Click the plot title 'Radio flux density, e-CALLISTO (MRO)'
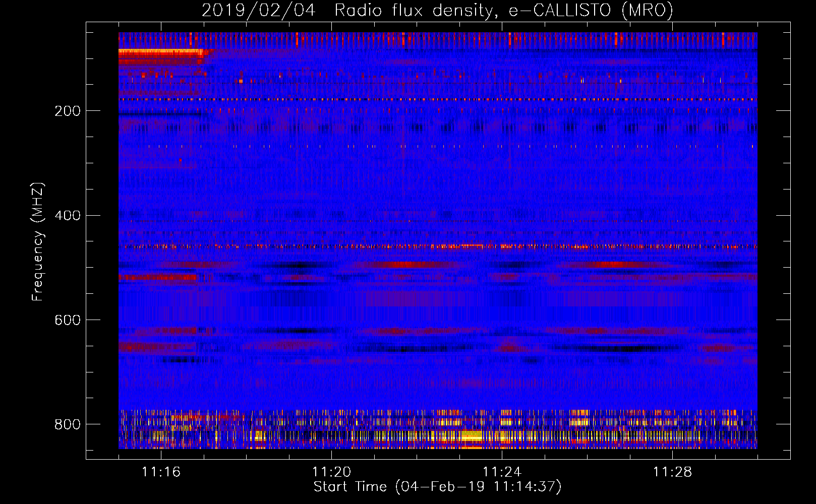This screenshot has width=816, height=504. point(503,11)
